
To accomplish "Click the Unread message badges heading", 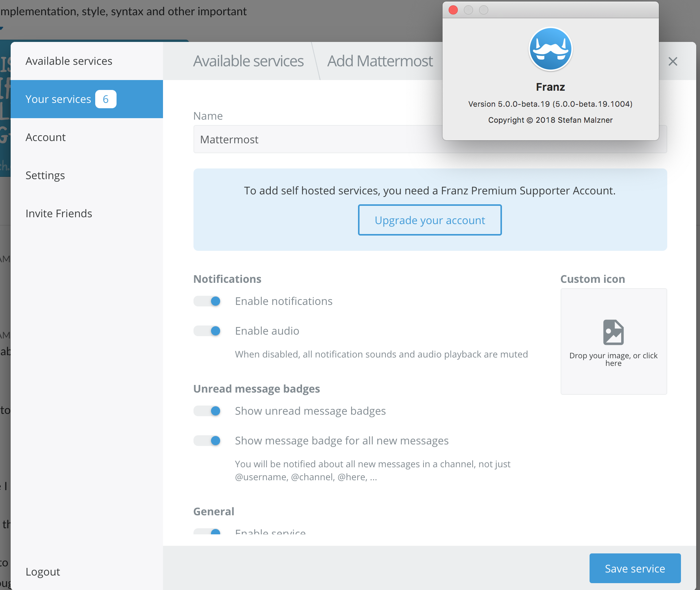I will click(257, 389).
